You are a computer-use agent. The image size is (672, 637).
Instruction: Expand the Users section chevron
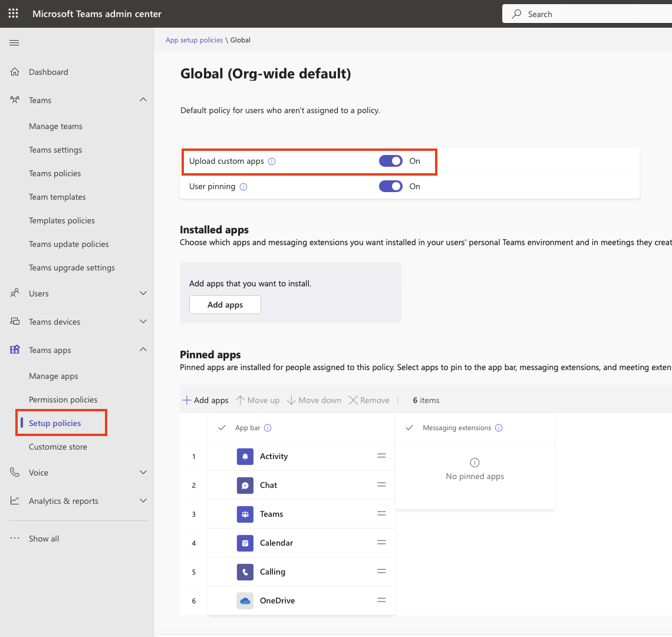[x=143, y=293]
